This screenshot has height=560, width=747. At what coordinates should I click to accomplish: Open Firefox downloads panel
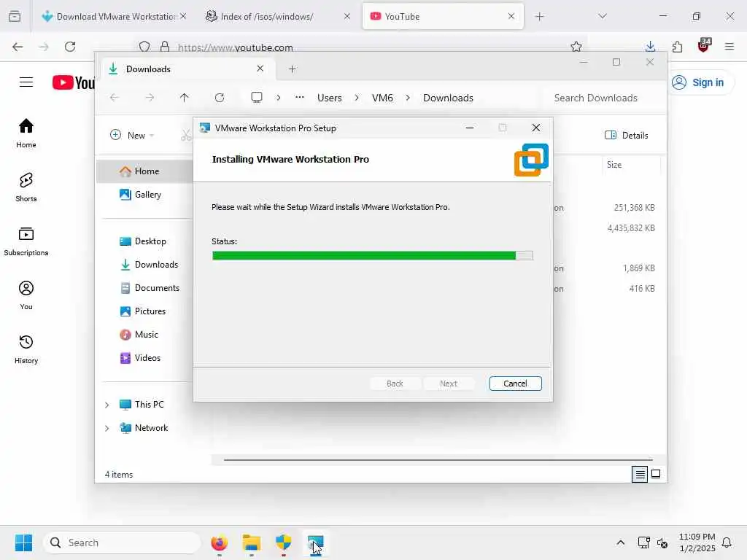tap(650, 47)
